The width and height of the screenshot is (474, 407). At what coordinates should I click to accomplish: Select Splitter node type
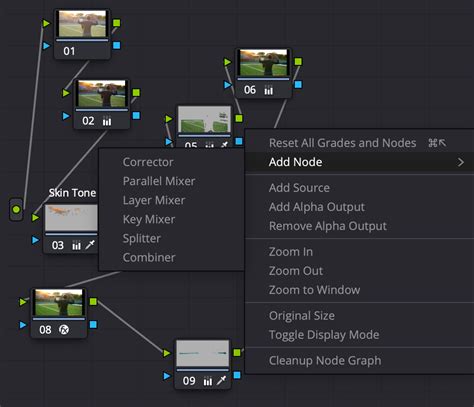coord(142,238)
